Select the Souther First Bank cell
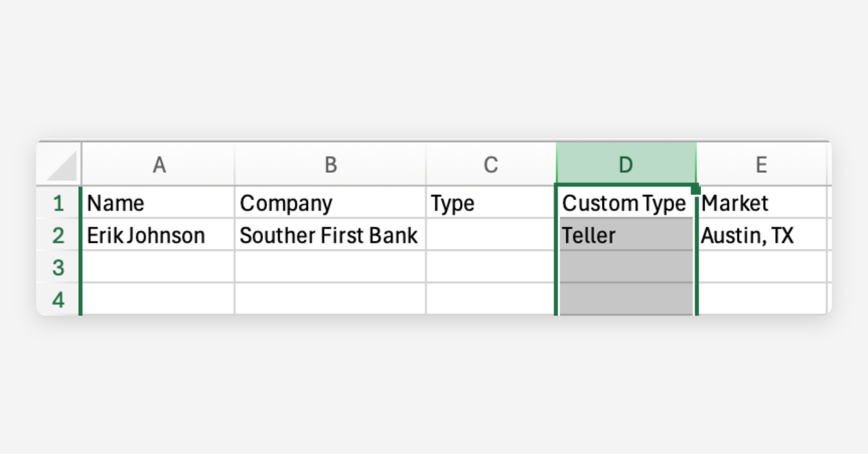Viewport: 868px width, 454px height. coord(330,235)
